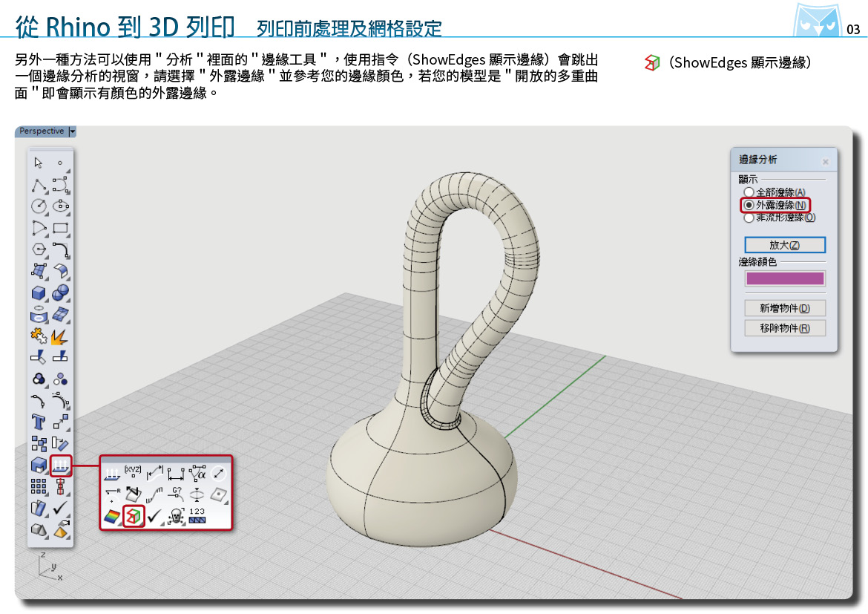Click the Join puzzle-piece icon
This screenshot has height=614, width=868.
(x=39, y=336)
